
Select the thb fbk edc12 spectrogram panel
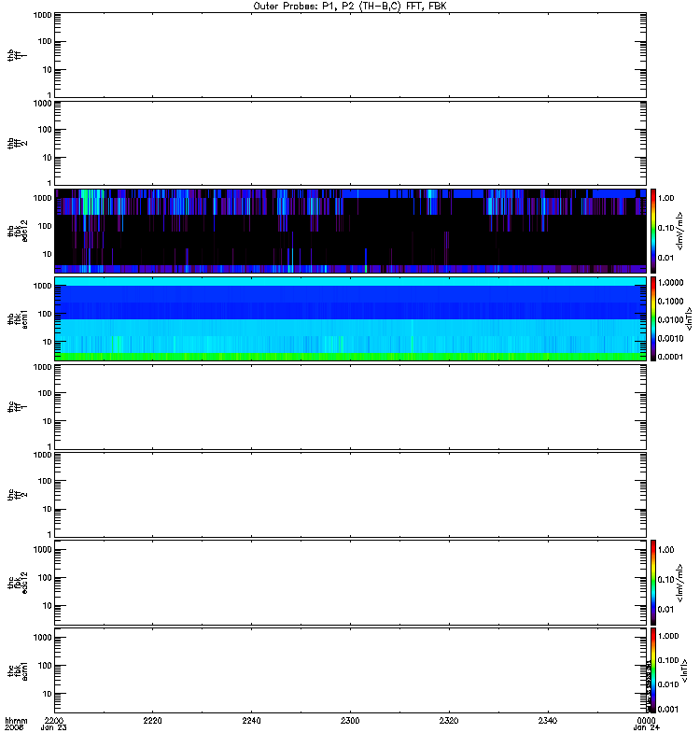[x=350, y=231]
